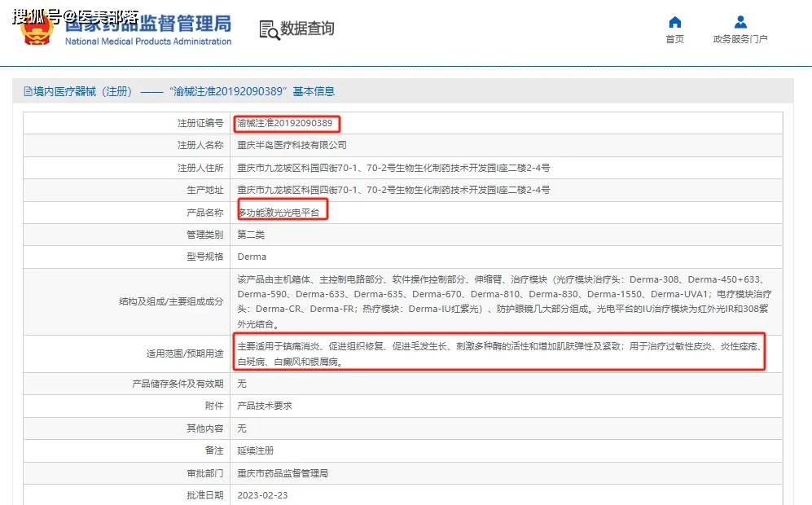The image size is (812, 505).
Task: Click the 产品储存条件及有效期 label
Action: (178, 384)
